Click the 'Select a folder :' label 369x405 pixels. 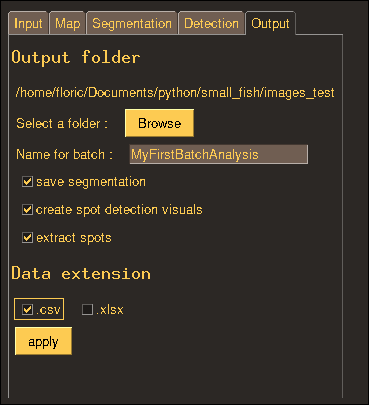click(x=62, y=123)
